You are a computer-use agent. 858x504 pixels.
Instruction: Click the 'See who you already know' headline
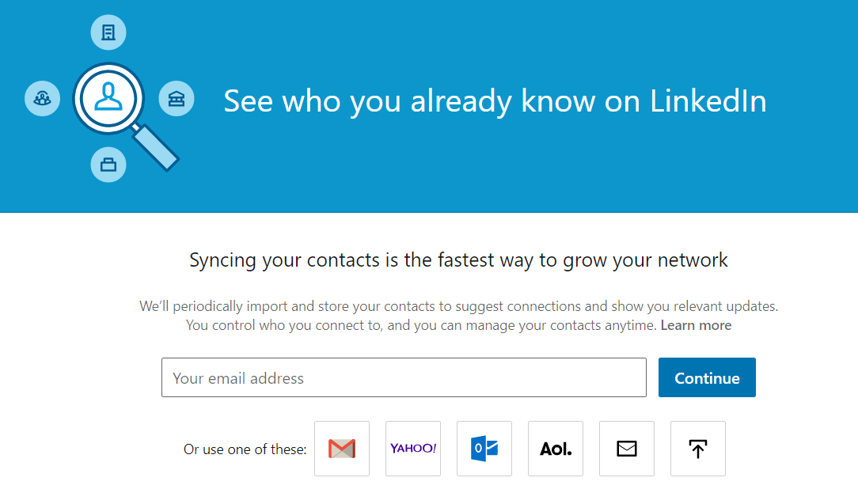(x=495, y=101)
